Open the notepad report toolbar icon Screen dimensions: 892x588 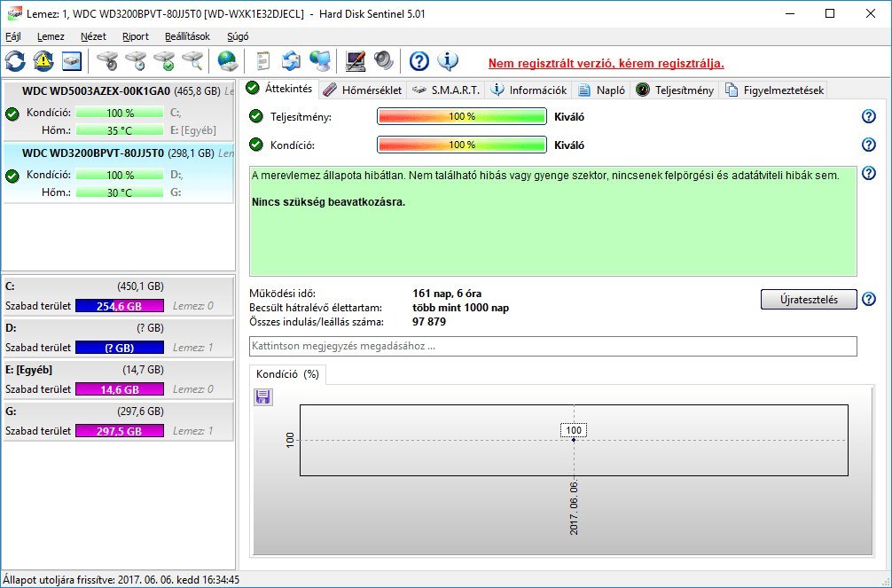(262, 61)
